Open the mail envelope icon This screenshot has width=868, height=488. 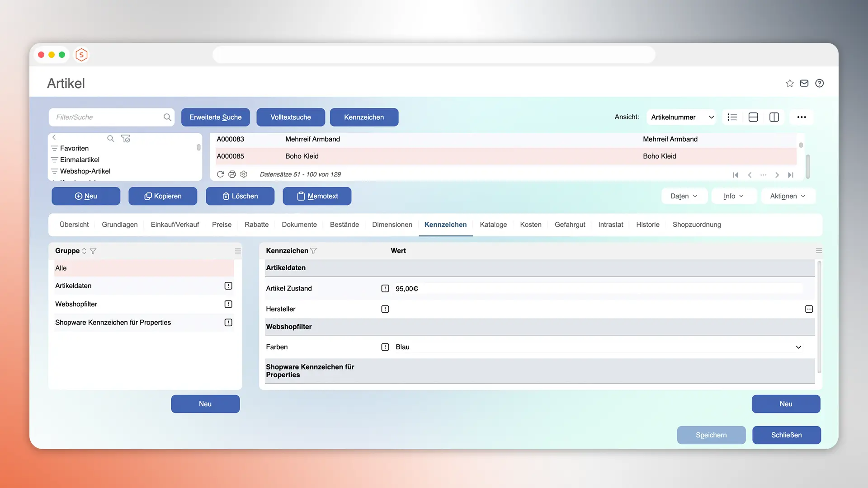tap(804, 83)
